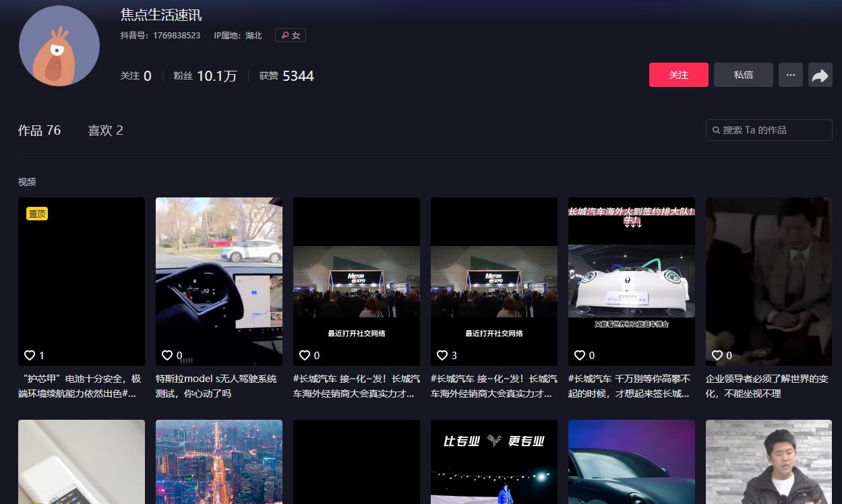The width and height of the screenshot is (842, 504).
Task: Click the 视频 section label
Action: 27,182
